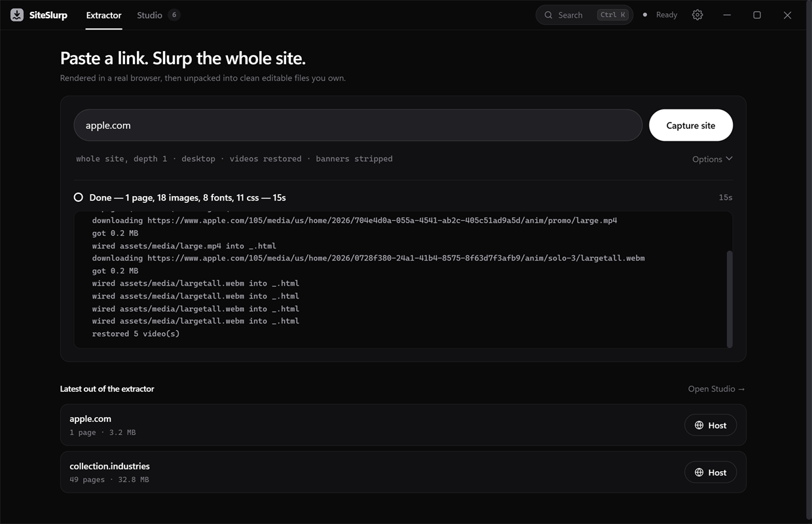Host the collection.industries capture
Image resolution: width=812 pixels, height=524 pixels.
[710, 472]
